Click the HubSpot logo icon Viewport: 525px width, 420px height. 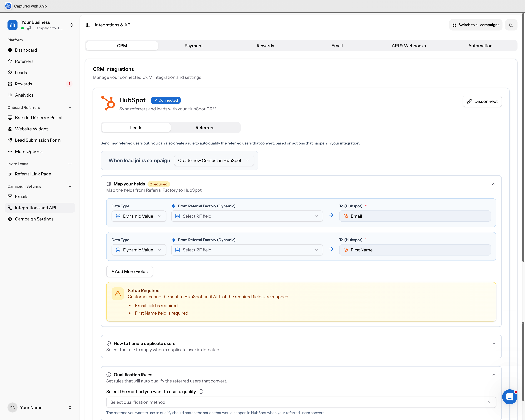coord(108,103)
